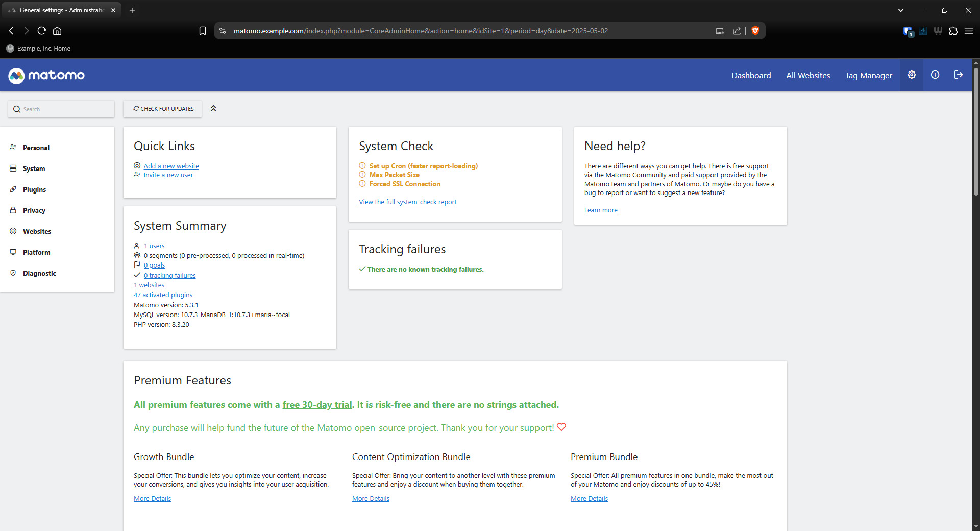Click the sign out icon
This screenshot has width=980, height=531.
[958, 75]
